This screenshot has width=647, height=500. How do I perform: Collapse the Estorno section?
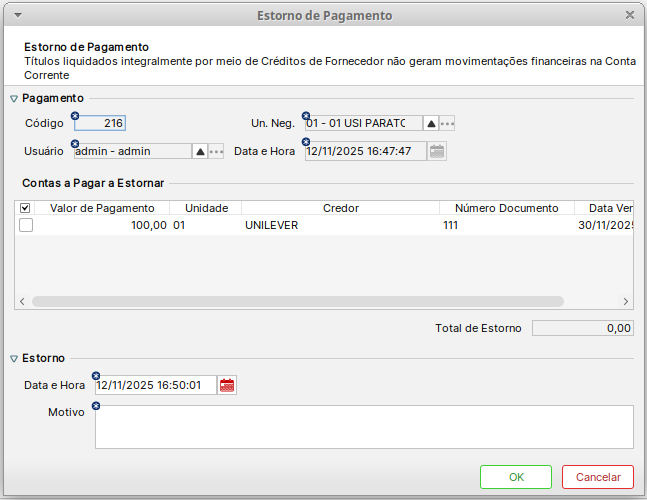[x=14, y=358]
